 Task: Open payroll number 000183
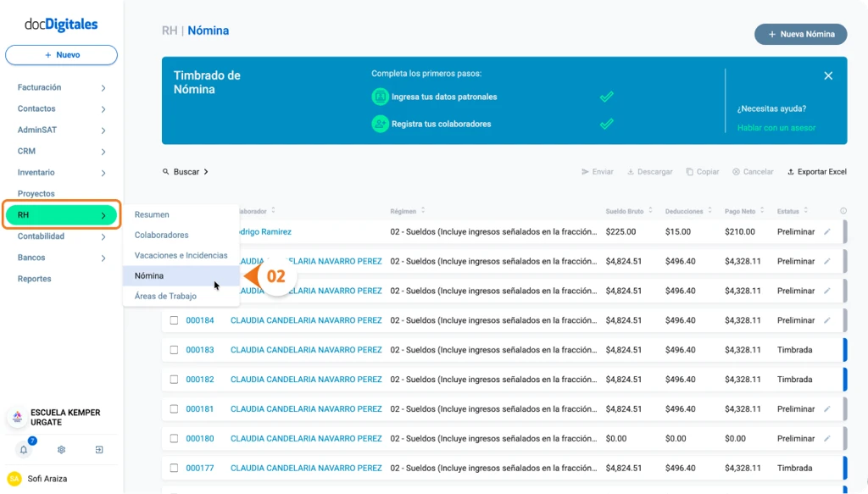200,350
